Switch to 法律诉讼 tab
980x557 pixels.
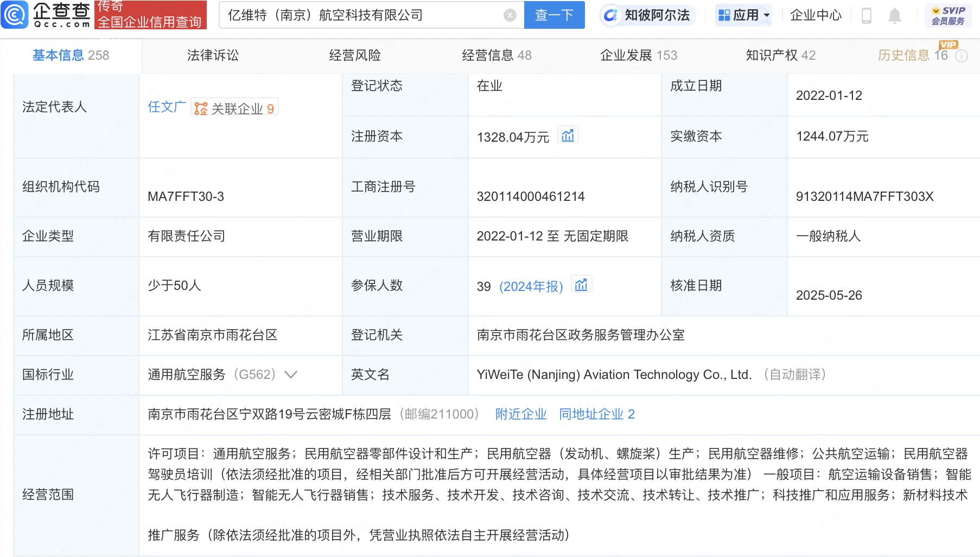(x=213, y=55)
